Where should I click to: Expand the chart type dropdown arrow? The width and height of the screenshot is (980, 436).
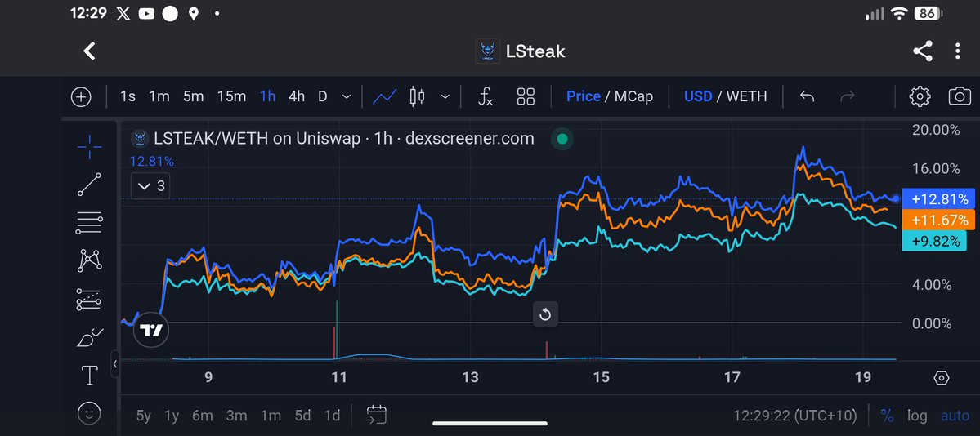click(445, 97)
